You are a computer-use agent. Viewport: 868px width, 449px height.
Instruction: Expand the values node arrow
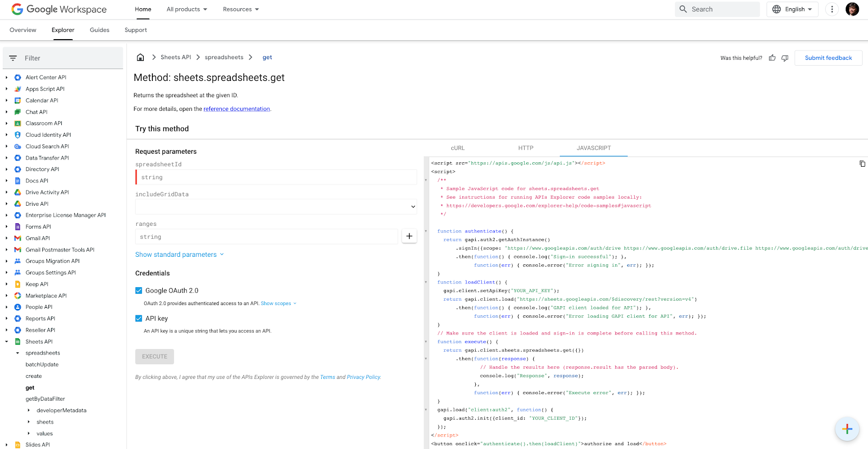tap(29, 433)
